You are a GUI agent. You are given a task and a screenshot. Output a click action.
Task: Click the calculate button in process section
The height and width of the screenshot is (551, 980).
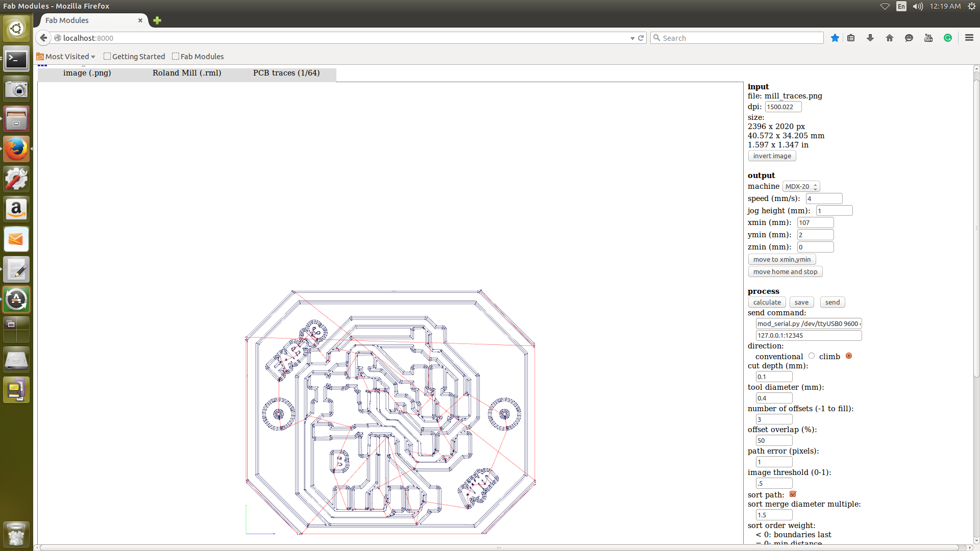coord(766,302)
